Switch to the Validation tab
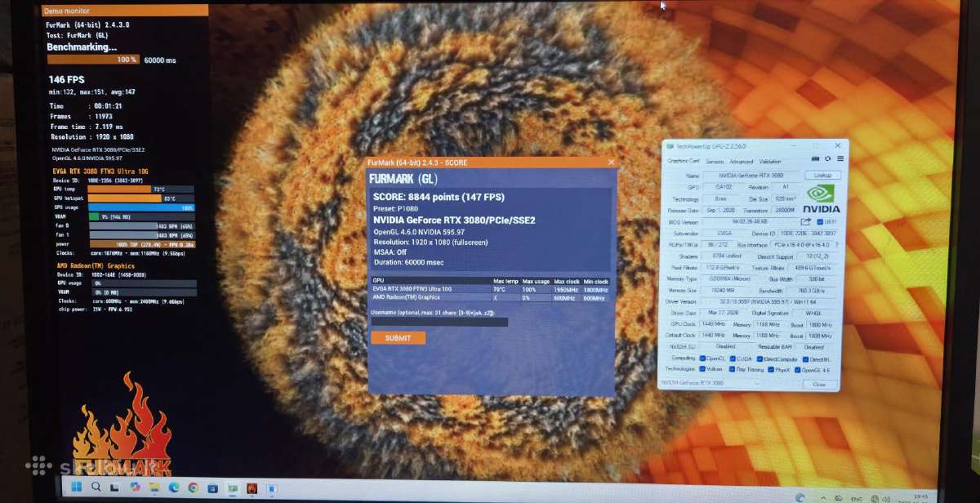 tap(770, 162)
